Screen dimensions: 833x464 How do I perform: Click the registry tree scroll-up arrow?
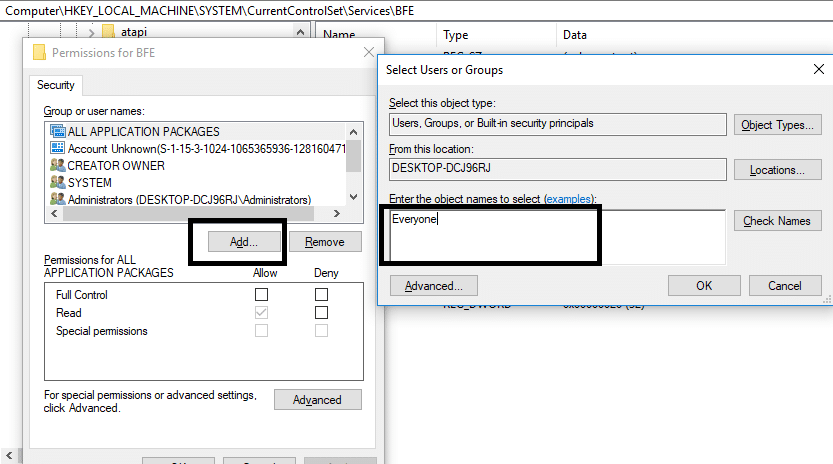(300, 32)
